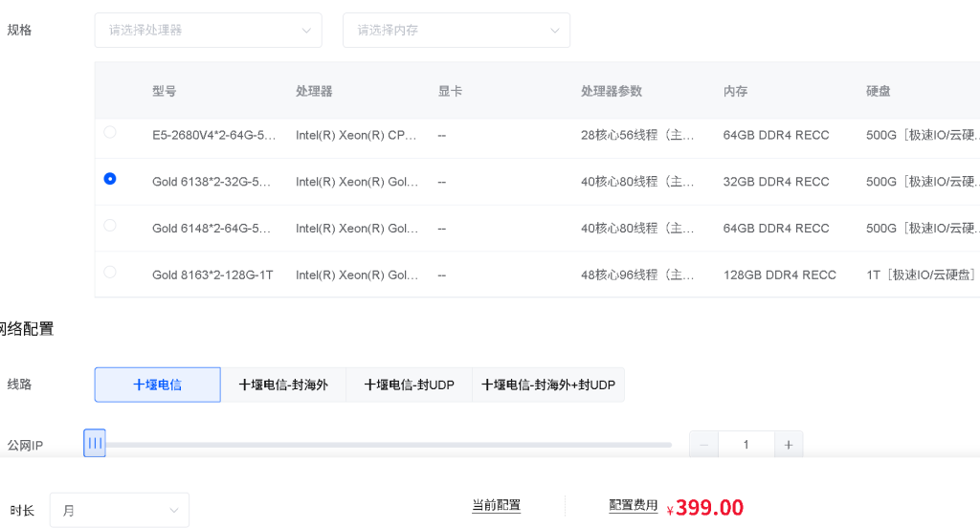980x528 pixels.
Task: Open the 时长 duration dropdown showing 月
Action: 120,511
